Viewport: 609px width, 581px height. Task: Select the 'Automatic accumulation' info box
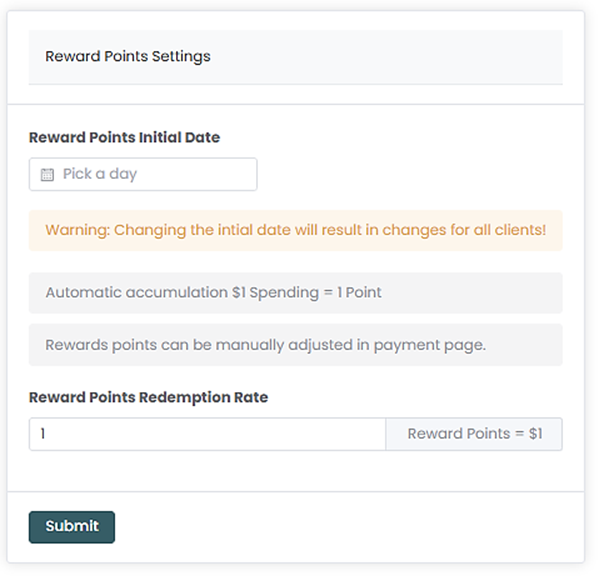coord(295,293)
